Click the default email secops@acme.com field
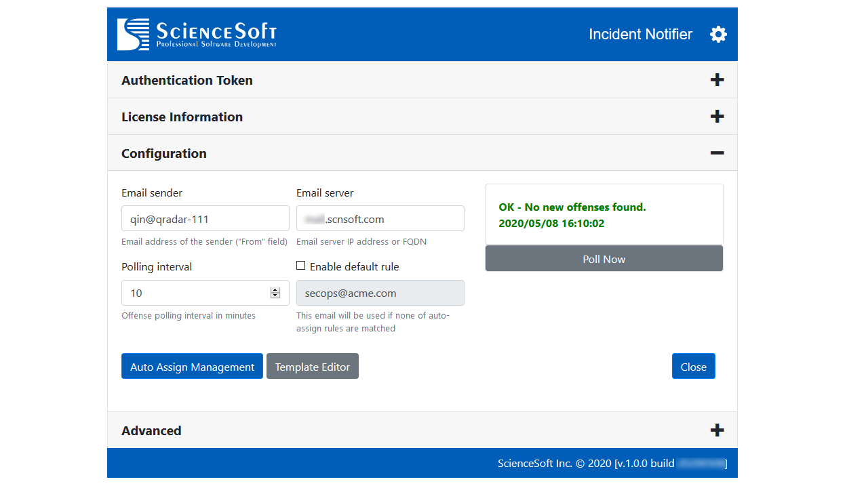Screen dimensions: 868x488 tap(380, 293)
